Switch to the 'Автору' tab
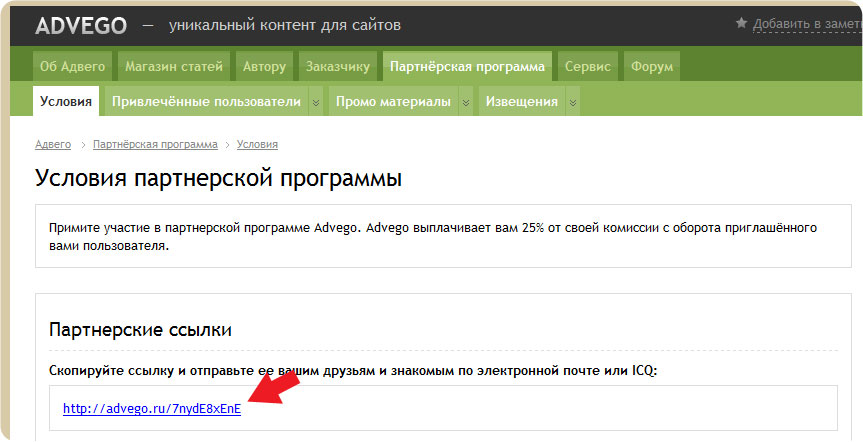Image resolution: width=863 pixels, height=442 pixels. [x=264, y=67]
